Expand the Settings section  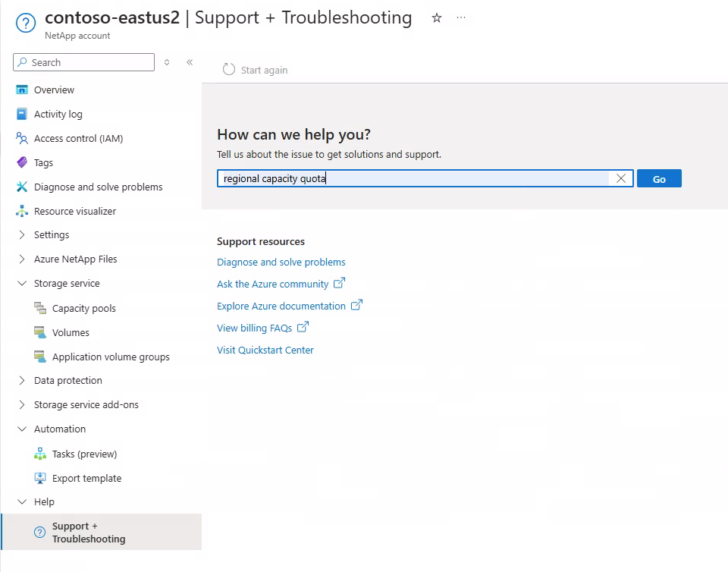pos(23,234)
